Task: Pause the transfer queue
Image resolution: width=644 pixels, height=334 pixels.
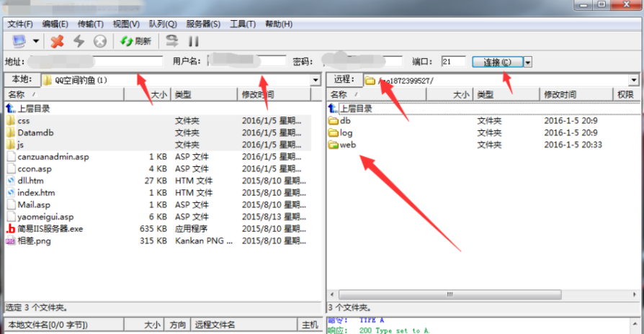Action: tap(194, 41)
